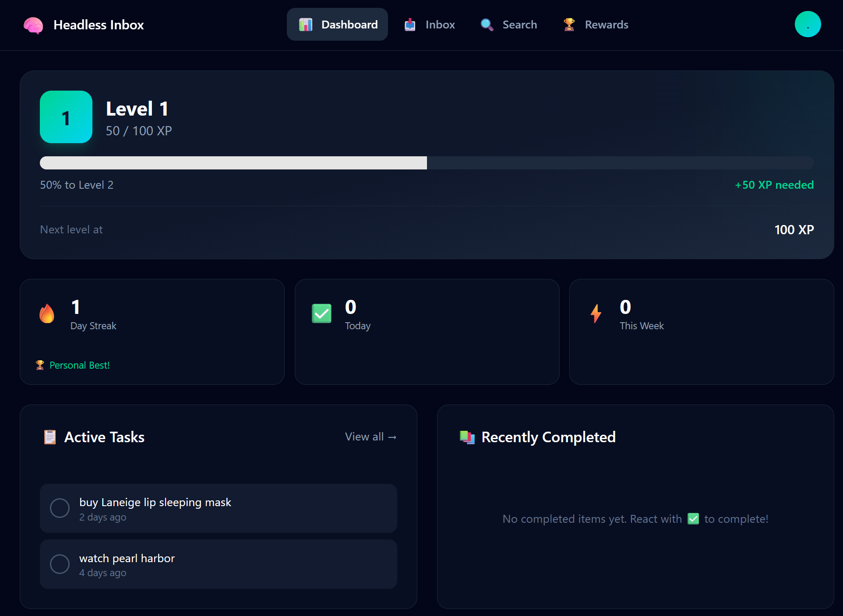Click the trophy next to Personal Best
The image size is (843, 616).
[x=40, y=365]
